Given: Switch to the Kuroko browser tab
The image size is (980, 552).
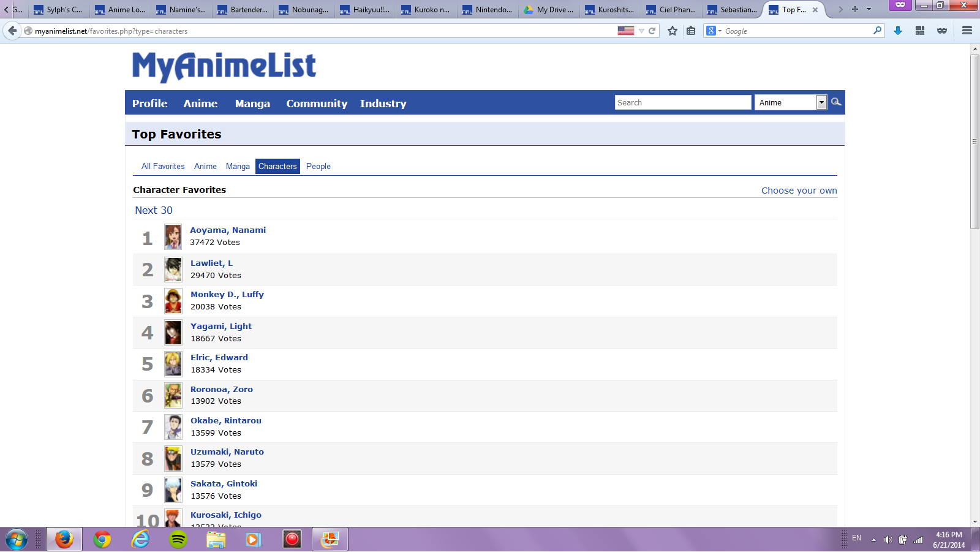Looking at the screenshot, I should pos(426,10).
